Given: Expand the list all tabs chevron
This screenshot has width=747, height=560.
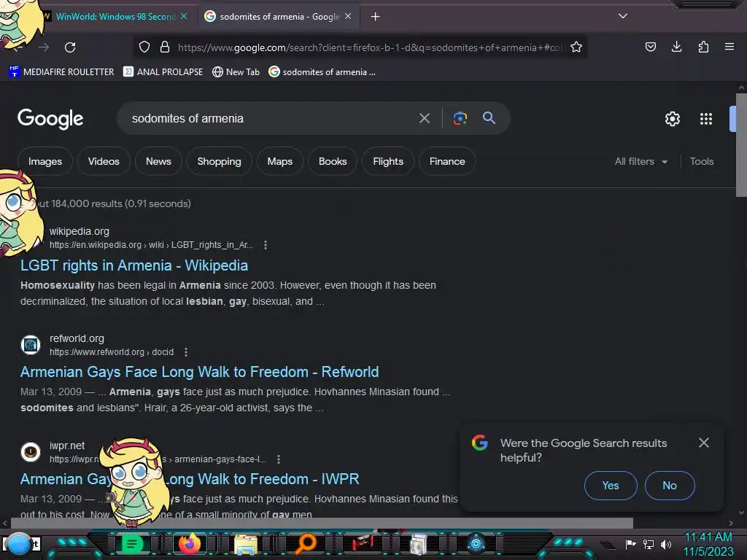Looking at the screenshot, I should point(623,16).
